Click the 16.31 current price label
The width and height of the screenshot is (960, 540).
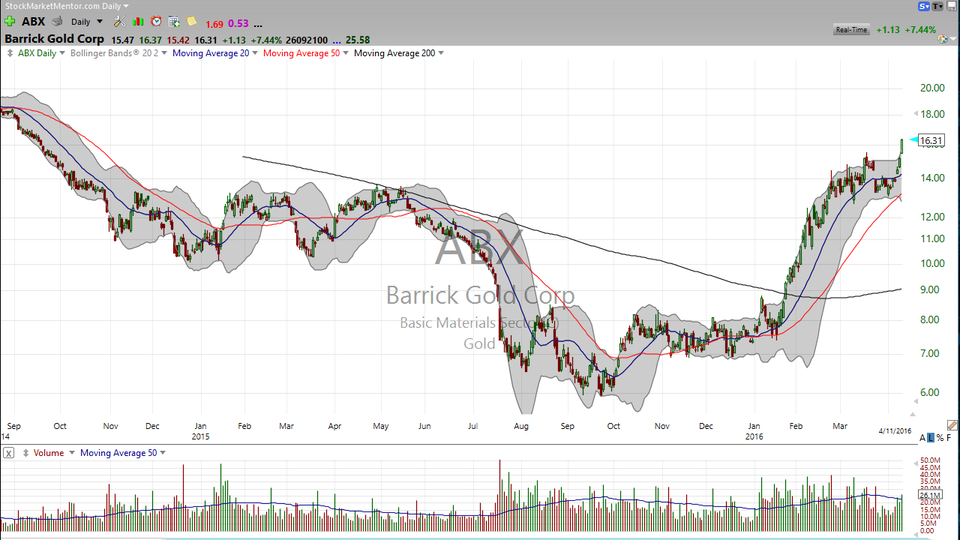tap(932, 141)
